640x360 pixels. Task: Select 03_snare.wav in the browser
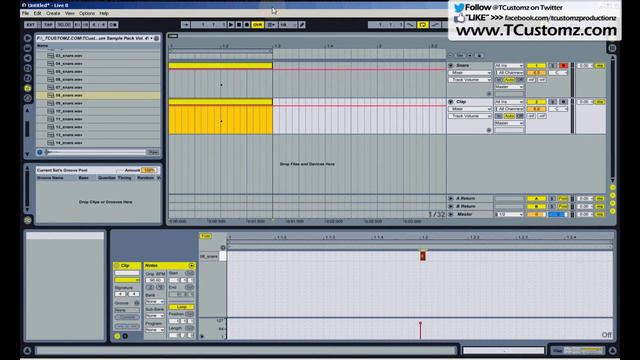98,56
